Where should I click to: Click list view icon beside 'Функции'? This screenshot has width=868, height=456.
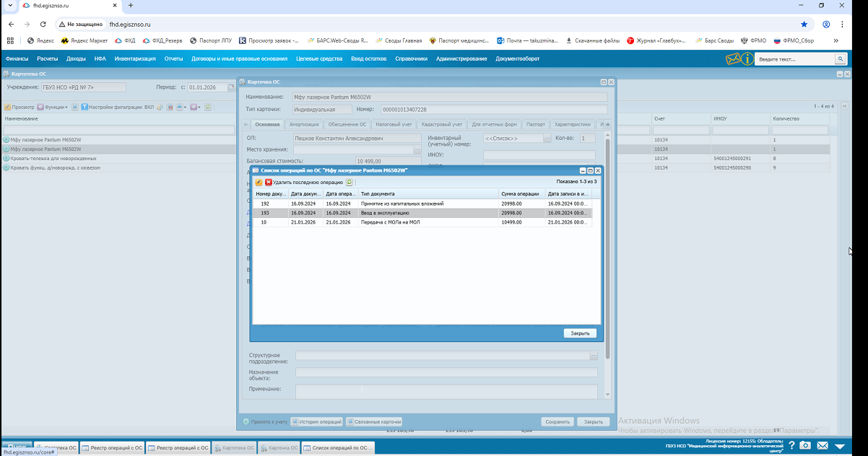(x=75, y=107)
